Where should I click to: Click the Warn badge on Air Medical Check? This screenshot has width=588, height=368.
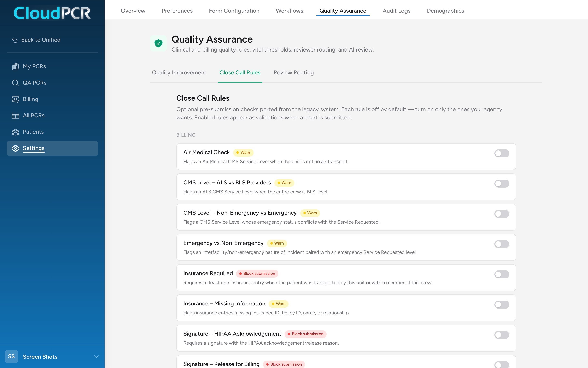[243, 152]
